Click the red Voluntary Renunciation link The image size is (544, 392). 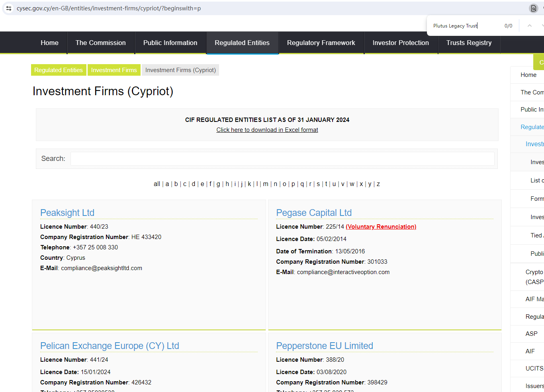(x=381, y=227)
